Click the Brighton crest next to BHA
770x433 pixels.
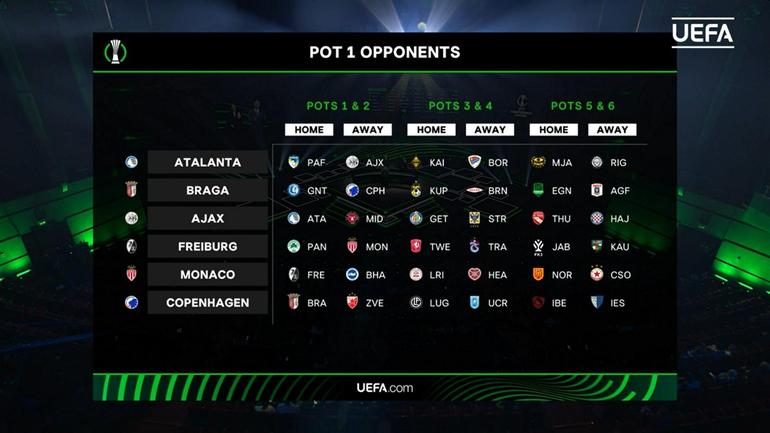352,274
